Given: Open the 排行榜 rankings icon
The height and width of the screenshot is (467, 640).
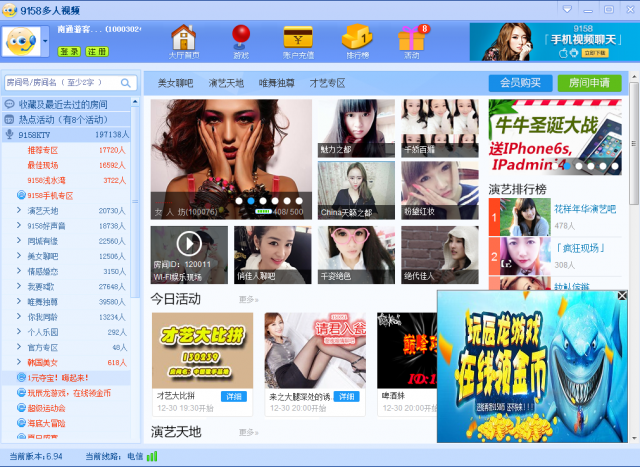Looking at the screenshot, I should (356, 42).
